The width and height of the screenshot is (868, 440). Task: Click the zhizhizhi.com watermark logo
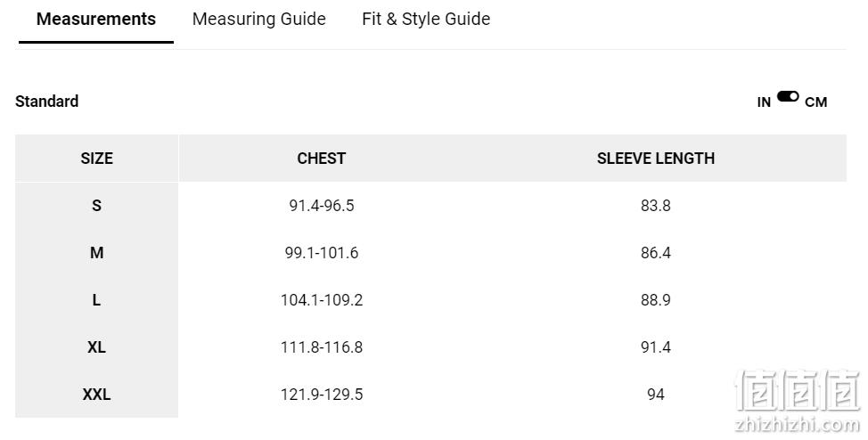[x=798, y=402]
